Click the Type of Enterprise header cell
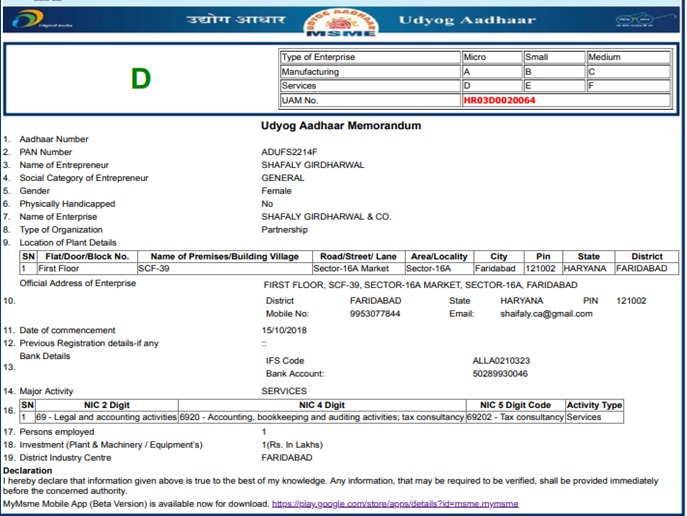Screen dimensions: 687x516 (x=370, y=57)
